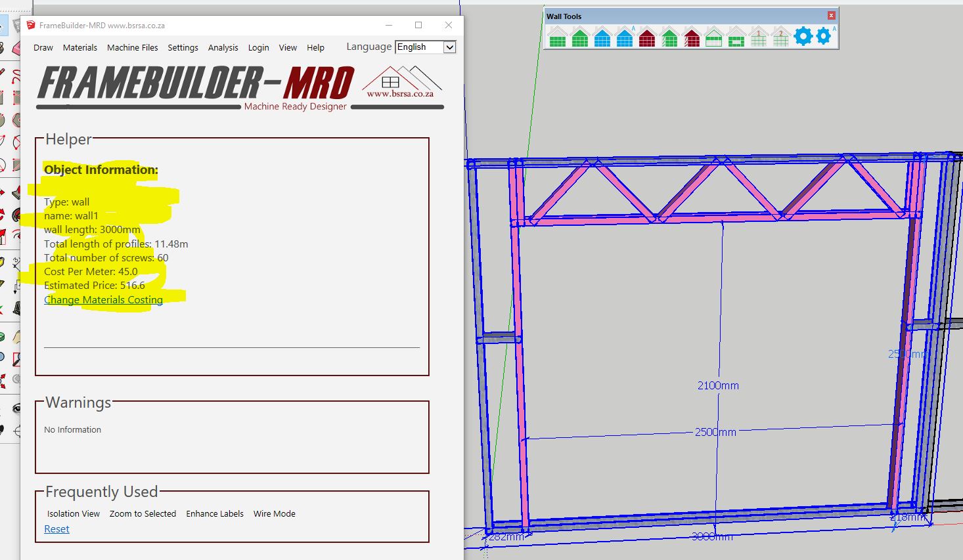Activate Isolation View
963x560 pixels.
pyautogui.click(x=74, y=514)
